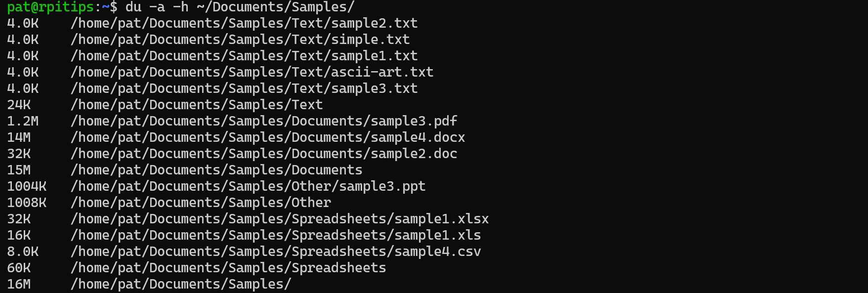The image size is (868, 293).
Task: Click the sample4.docx file path
Action: click(268, 137)
